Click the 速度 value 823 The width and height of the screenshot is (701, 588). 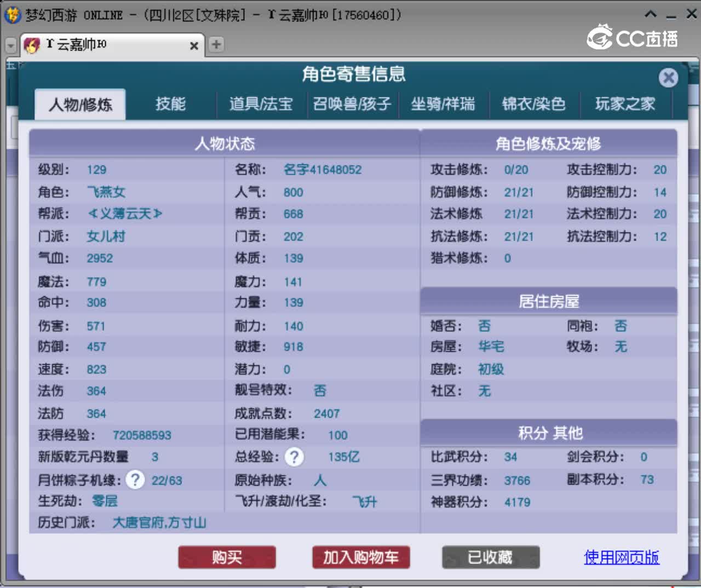[x=96, y=370]
